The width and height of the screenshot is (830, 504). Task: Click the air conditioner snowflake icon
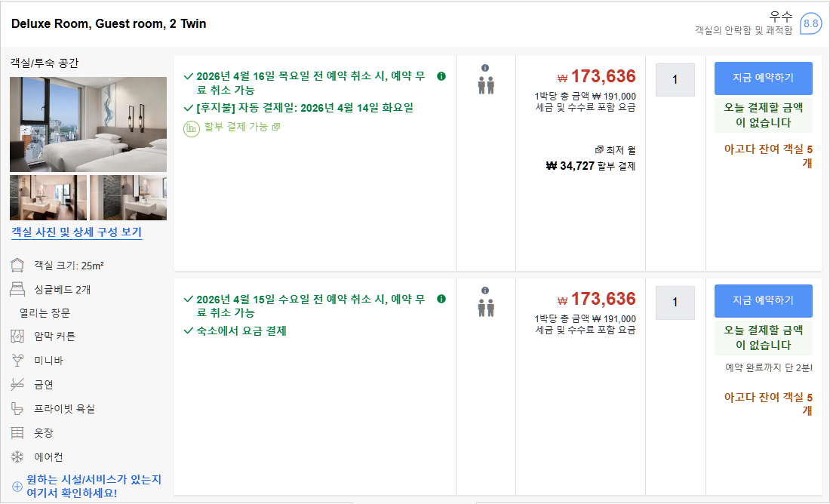(x=17, y=456)
